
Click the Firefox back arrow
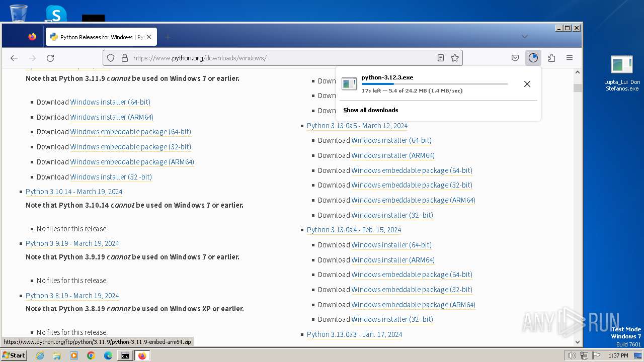click(14, 58)
